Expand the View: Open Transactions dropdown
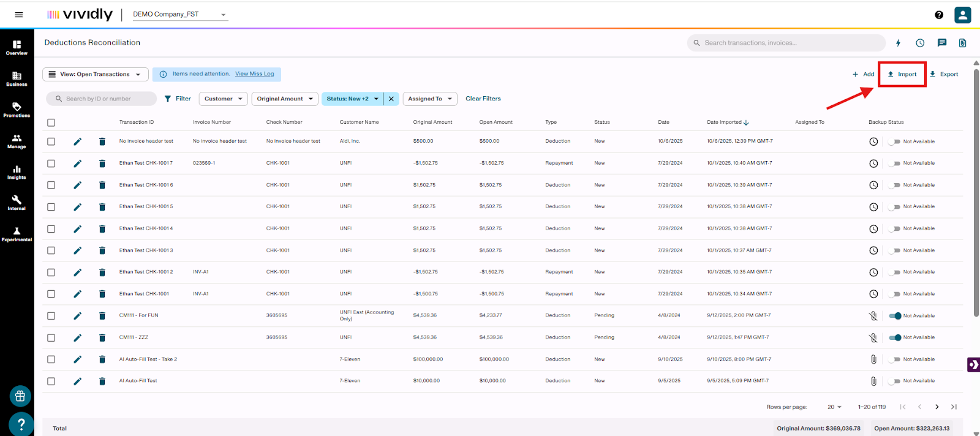 pyautogui.click(x=96, y=75)
